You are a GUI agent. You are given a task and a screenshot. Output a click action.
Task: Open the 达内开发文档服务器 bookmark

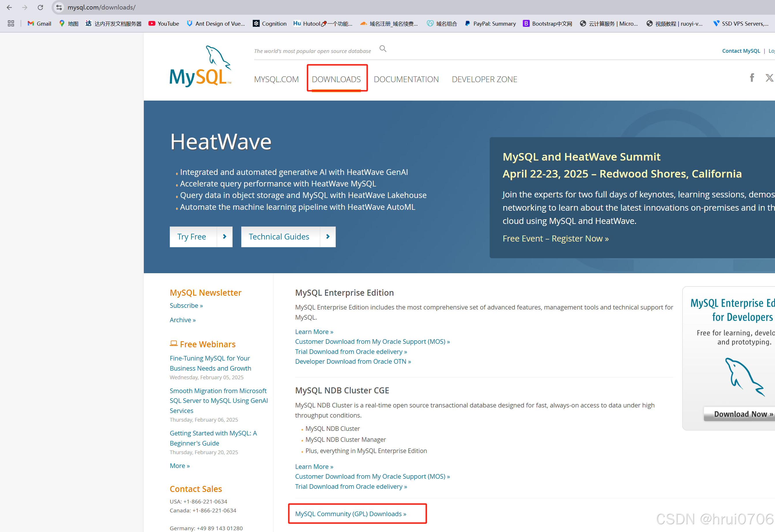tap(113, 23)
